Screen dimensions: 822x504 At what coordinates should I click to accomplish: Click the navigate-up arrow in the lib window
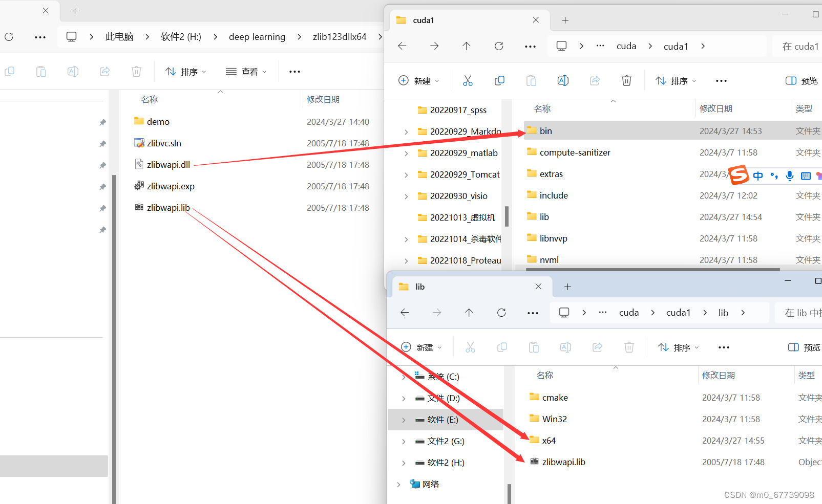coord(469,312)
